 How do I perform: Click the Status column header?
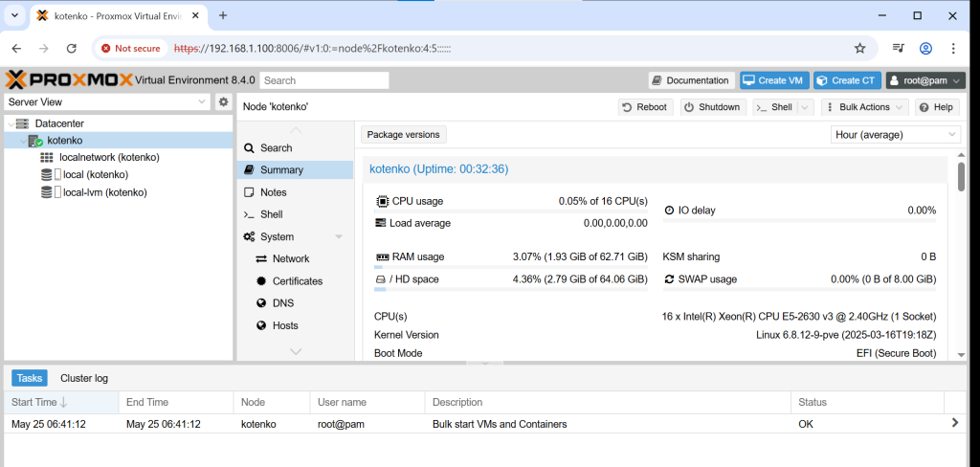867,402
